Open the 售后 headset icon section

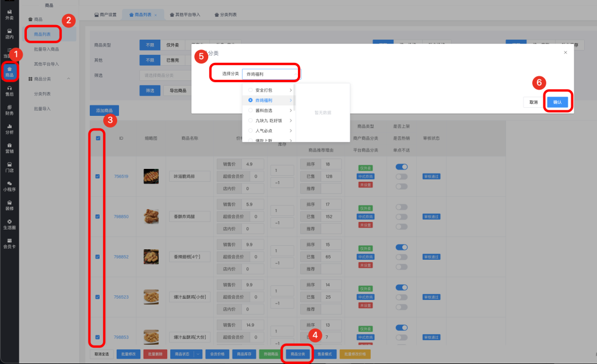[9, 90]
